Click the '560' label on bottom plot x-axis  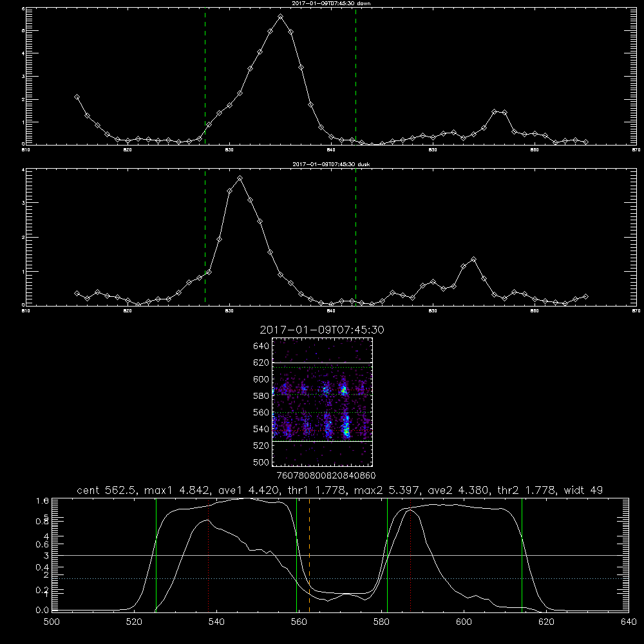(299, 622)
